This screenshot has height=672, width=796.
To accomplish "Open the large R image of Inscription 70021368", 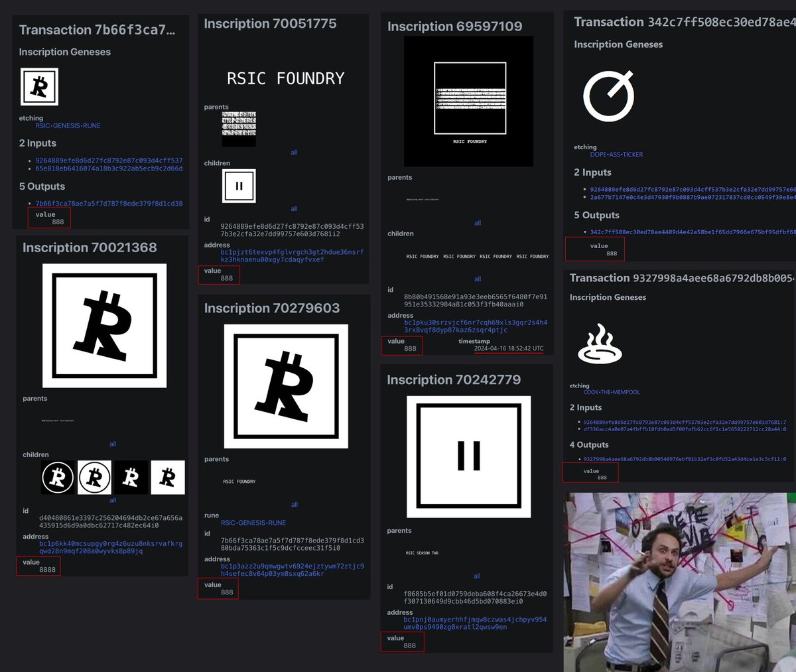I will [x=104, y=326].
